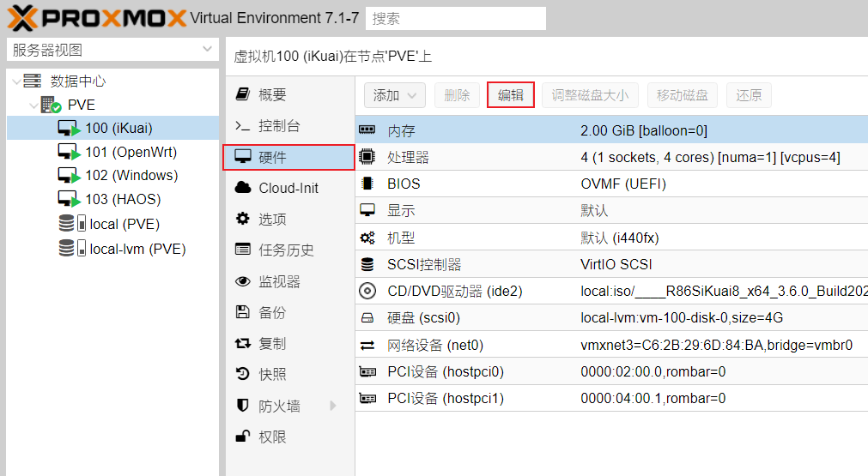Select the 内存 memory row
868x476 pixels.
click(x=611, y=130)
